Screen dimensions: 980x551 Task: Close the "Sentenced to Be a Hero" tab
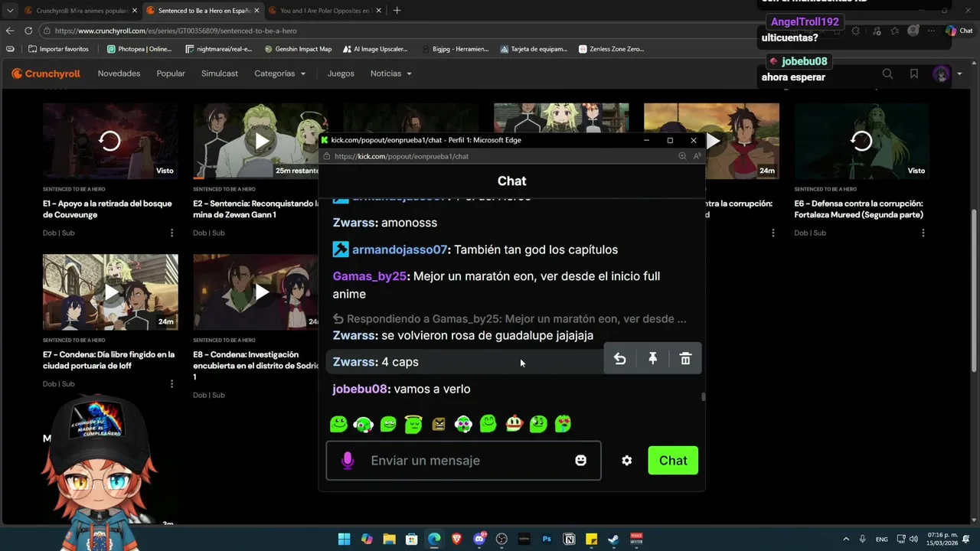click(256, 11)
